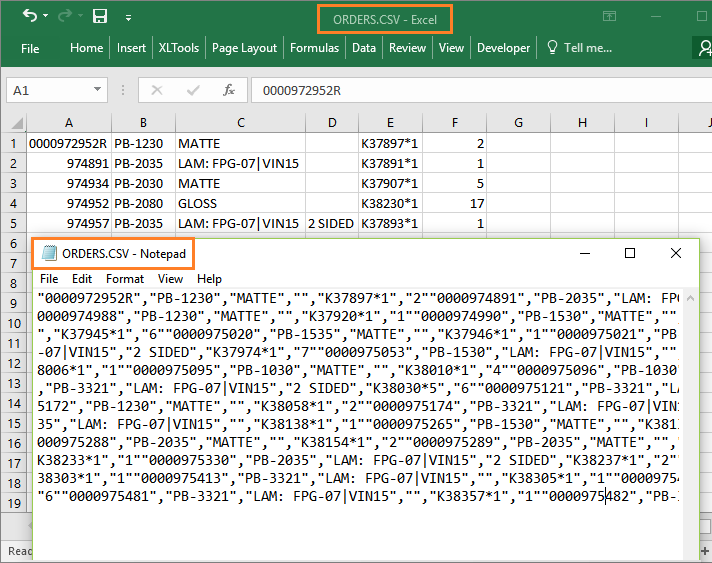Expand the Undo history dropdown arrow
The width and height of the screenshot is (712, 563).
47,17
